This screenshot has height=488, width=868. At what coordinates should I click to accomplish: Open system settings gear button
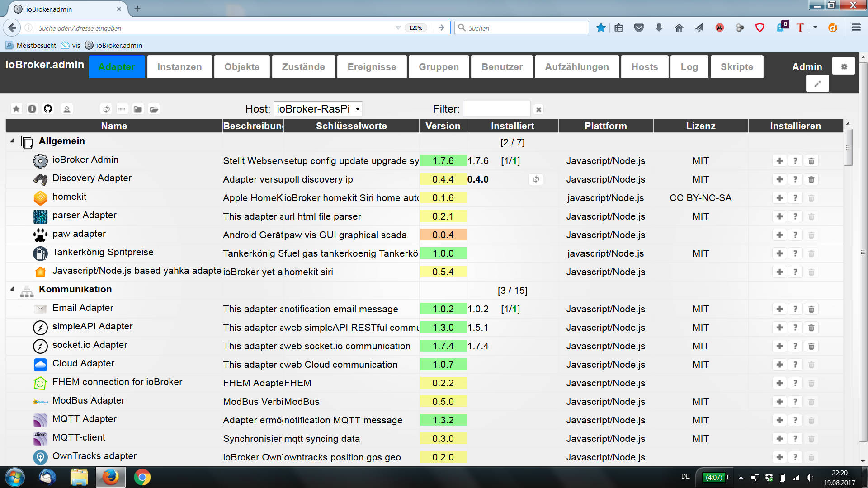tap(844, 66)
